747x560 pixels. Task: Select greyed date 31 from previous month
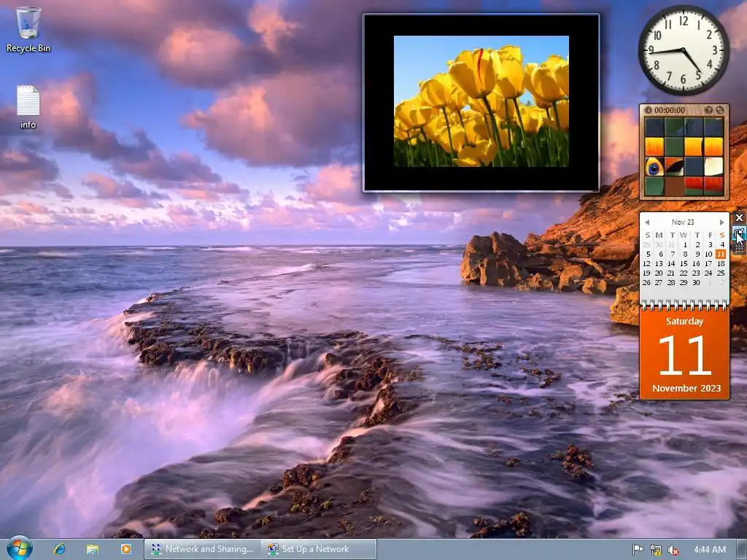671,245
